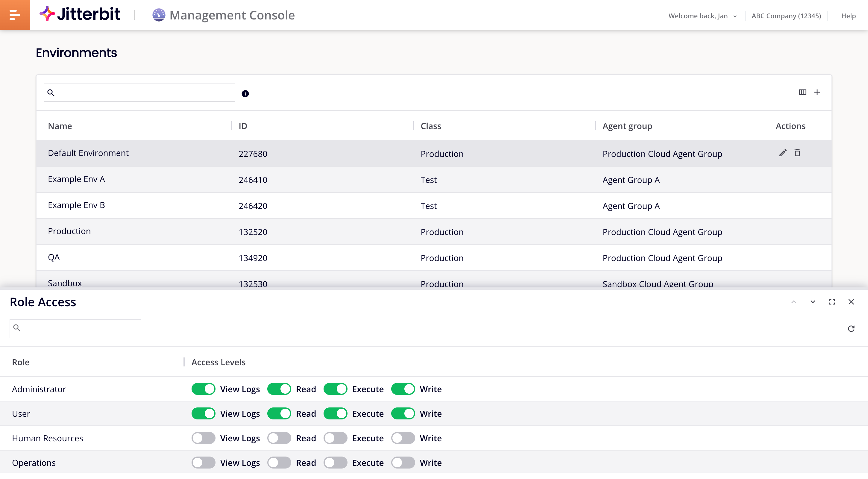Image resolution: width=868 pixels, height=479 pixels.
Task: Enable Operations Write access
Action: pos(403,463)
